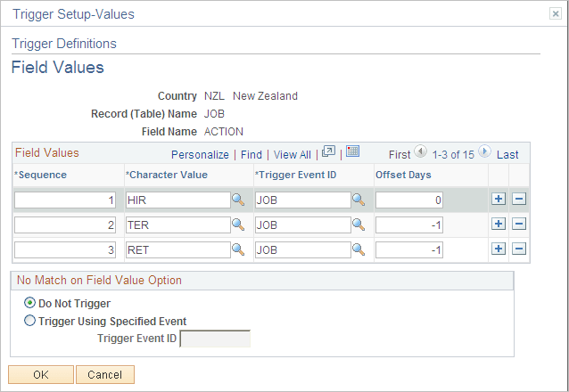
Task: Focus the Sequence field containing 1
Action: tap(65, 200)
